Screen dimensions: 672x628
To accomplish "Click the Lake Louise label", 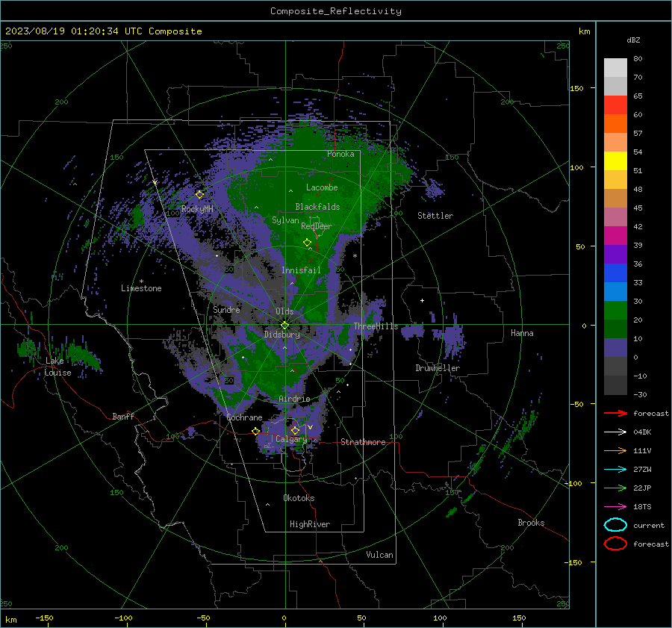I will [57, 367].
